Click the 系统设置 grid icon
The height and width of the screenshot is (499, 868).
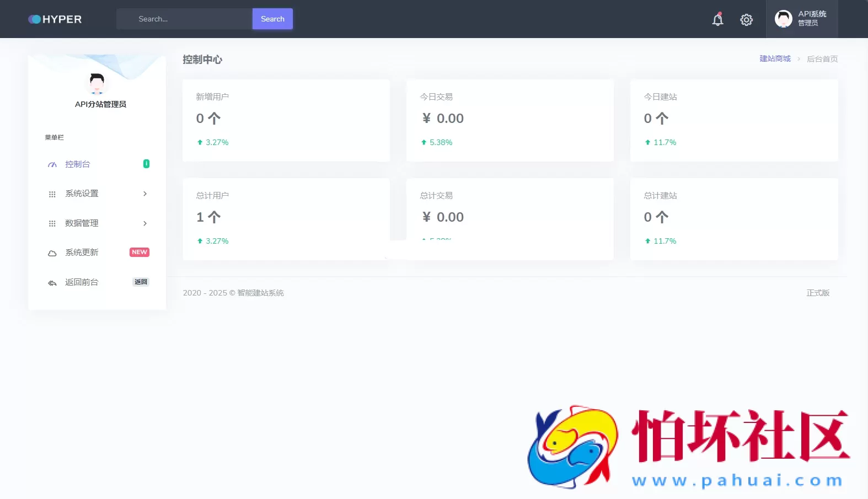click(x=52, y=194)
